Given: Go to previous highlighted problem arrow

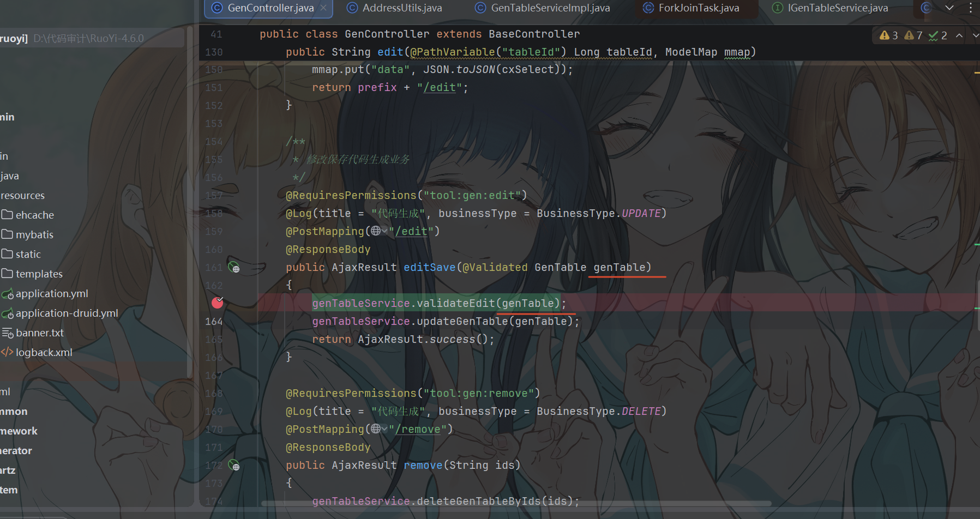Looking at the screenshot, I should 959,35.
